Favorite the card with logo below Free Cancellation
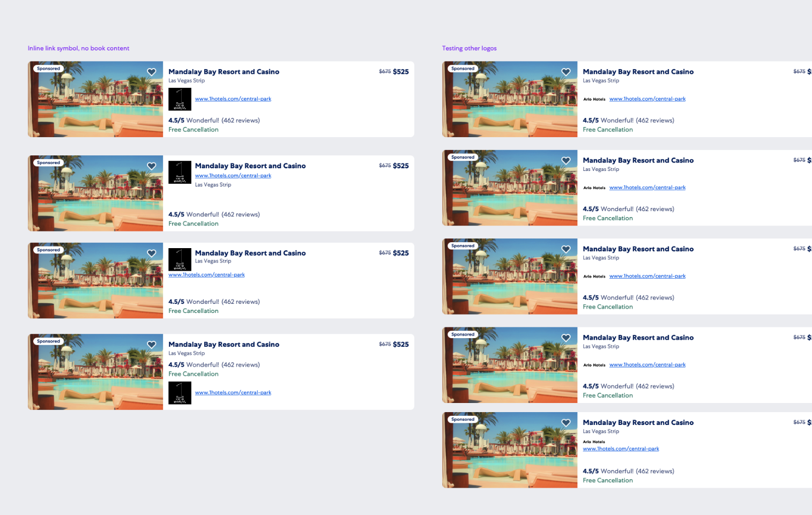Screen dimensions: 812x515 tap(152, 345)
